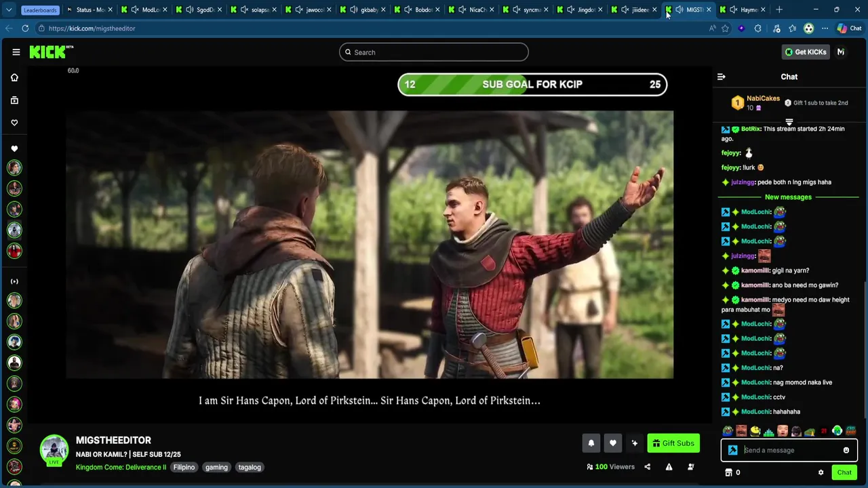Click the green Chat send button
The image size is (868, 488).
coord(844,472)
